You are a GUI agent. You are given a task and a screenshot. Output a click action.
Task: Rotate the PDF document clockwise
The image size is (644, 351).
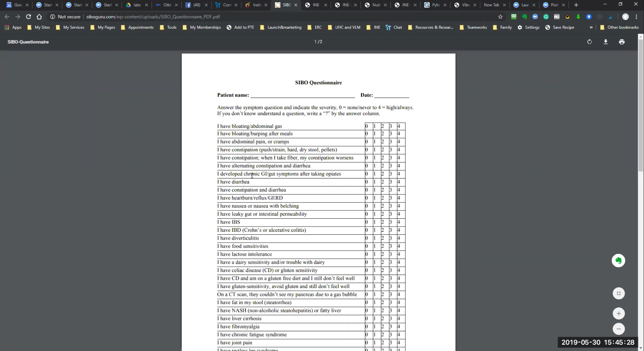pyautogui.click(x=590, y=42)
